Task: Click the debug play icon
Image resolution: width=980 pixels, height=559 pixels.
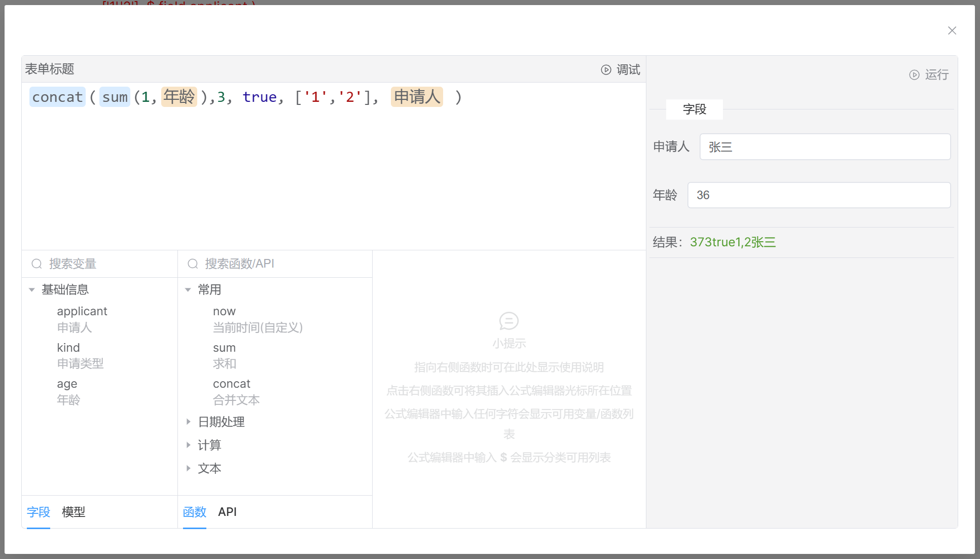Action: point(606,70)
